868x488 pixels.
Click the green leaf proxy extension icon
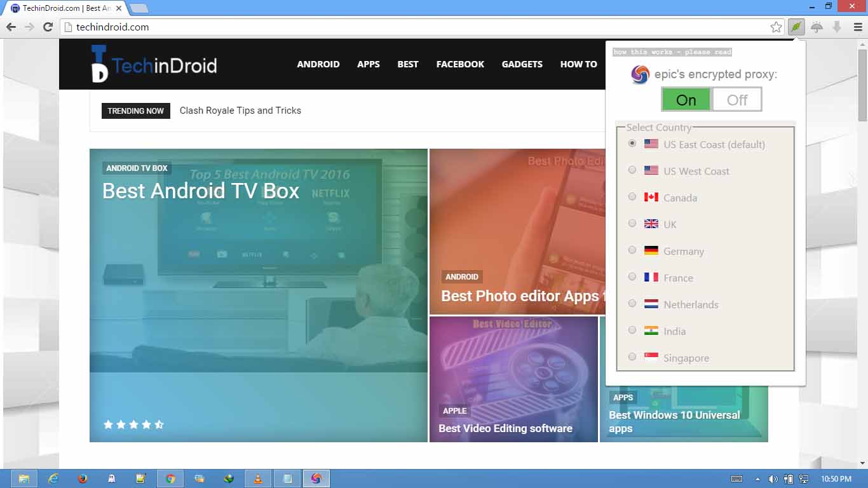[796, 27]
